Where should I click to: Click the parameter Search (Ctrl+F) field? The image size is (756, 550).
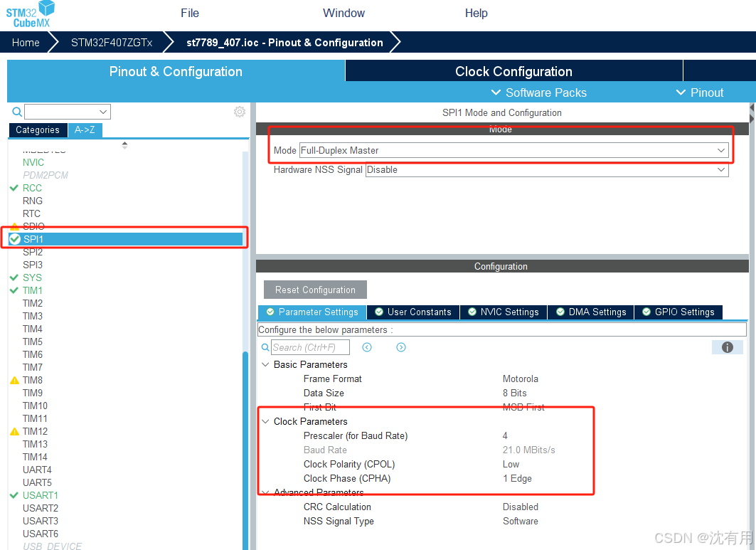pos(310,347)
